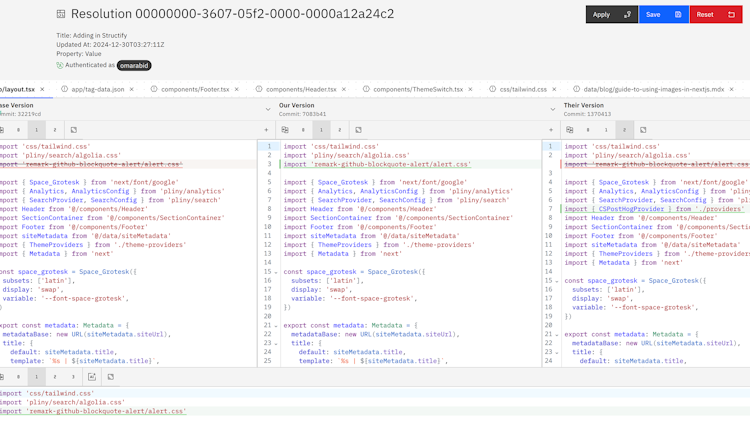Screen dimensions: 750x422
Task: Switch to the layout.tsx tab
Action: point(18,89)
